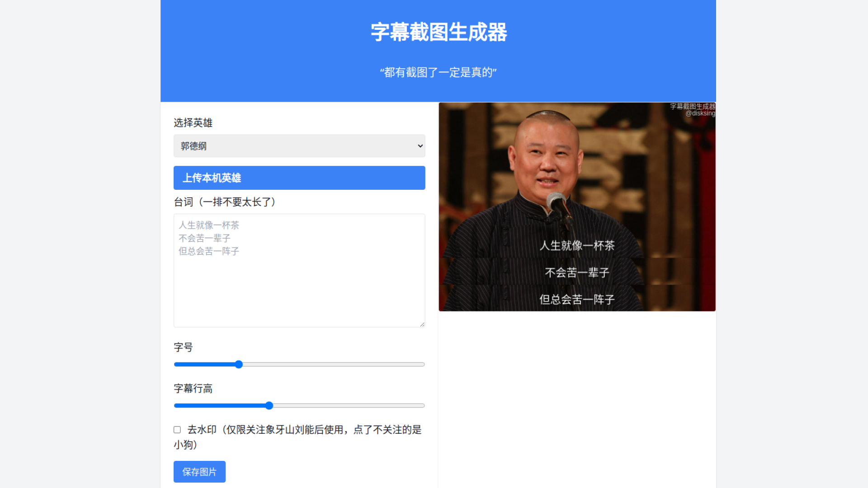The height and width of the screenshot is (488, 868).
Task: Click the 字幕行高 line height slider handle
Action: pos(269,406)
